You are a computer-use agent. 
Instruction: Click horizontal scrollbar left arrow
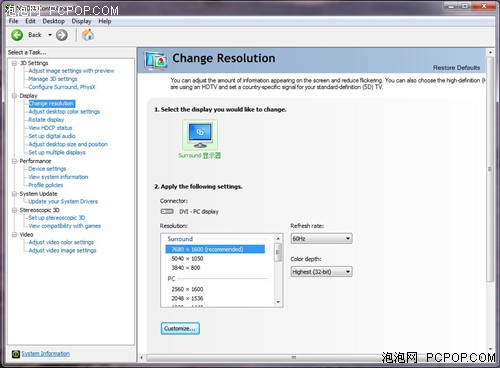click(x=142, y=358)
